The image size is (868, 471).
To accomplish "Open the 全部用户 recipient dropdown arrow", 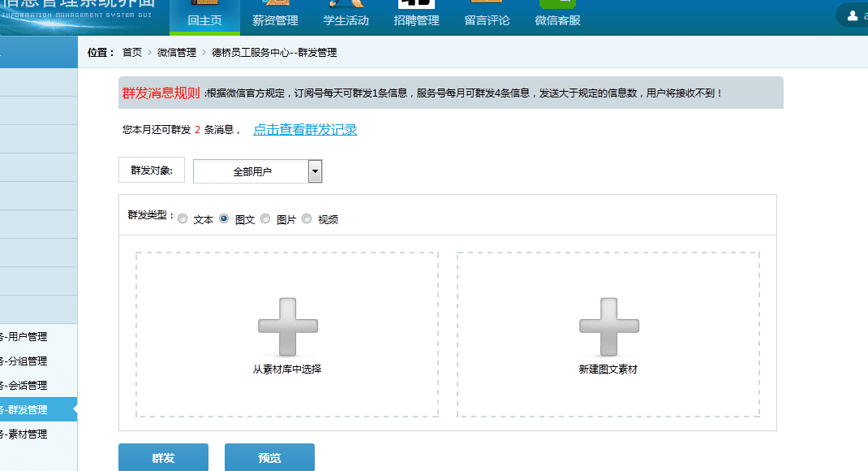I will (315, 171).
